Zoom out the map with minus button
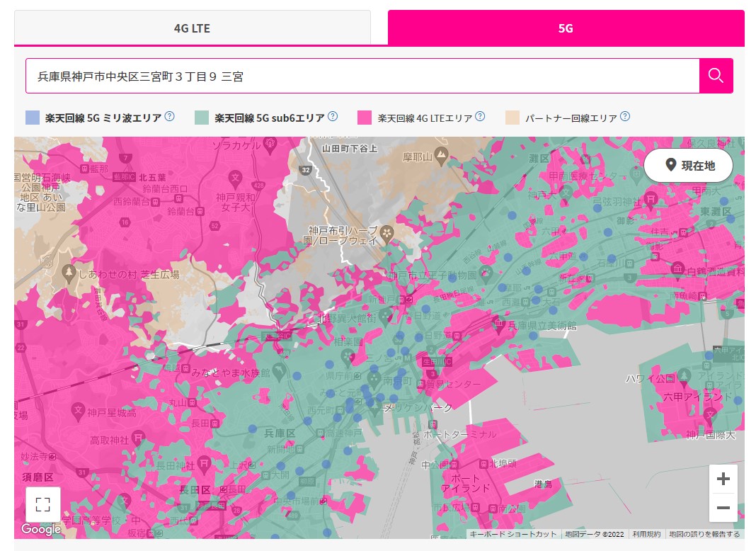The width and height of the screenshot is (756, 551). (723, 507)
